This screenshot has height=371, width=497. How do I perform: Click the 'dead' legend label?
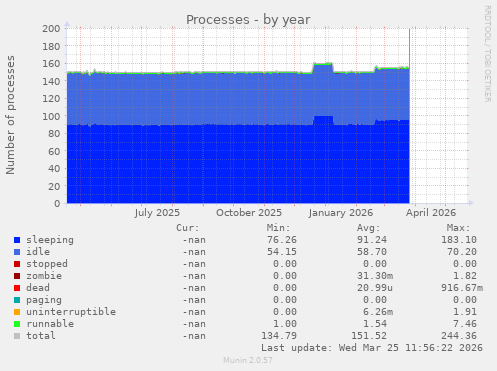coord(38,288)
